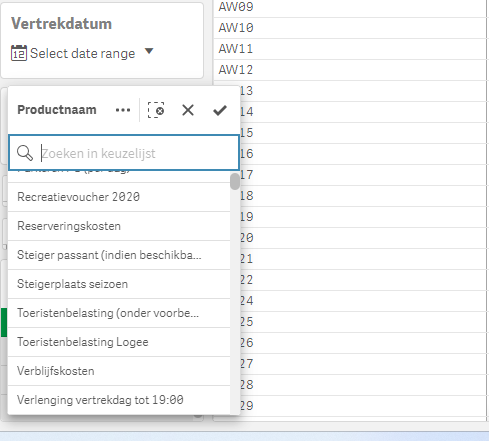Select Verlenging vertrekdag tot 19:00

(x=119, y=400)
